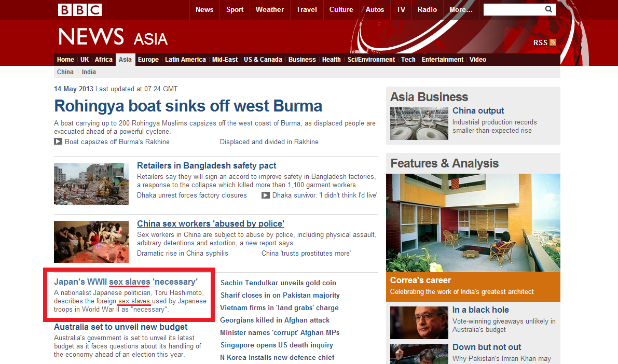Open Singapore opens US death inquiry link
This screenshot has height=364, width=618.
(x=277, y=345)
